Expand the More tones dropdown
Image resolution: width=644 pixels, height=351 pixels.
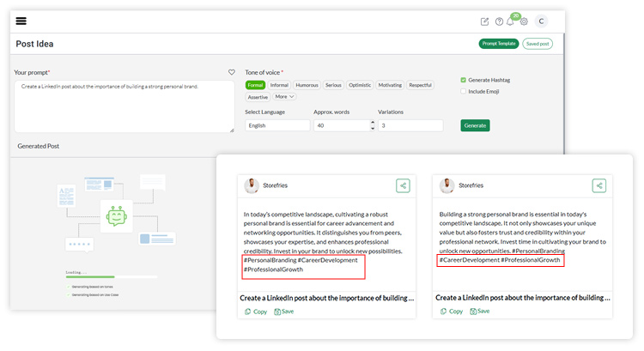(x=284, y=97)
